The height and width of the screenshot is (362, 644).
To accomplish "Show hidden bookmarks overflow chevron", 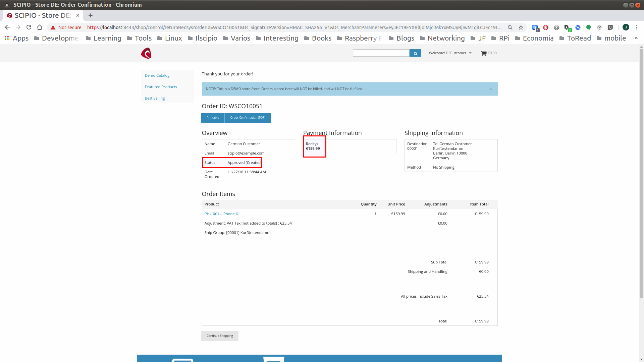I will (x=636, y=38).
